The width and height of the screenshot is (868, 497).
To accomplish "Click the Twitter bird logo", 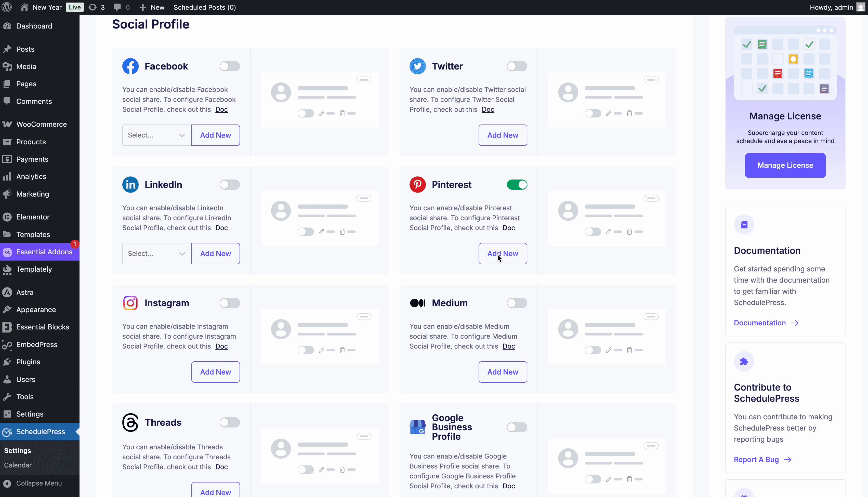I will (417, 66).
